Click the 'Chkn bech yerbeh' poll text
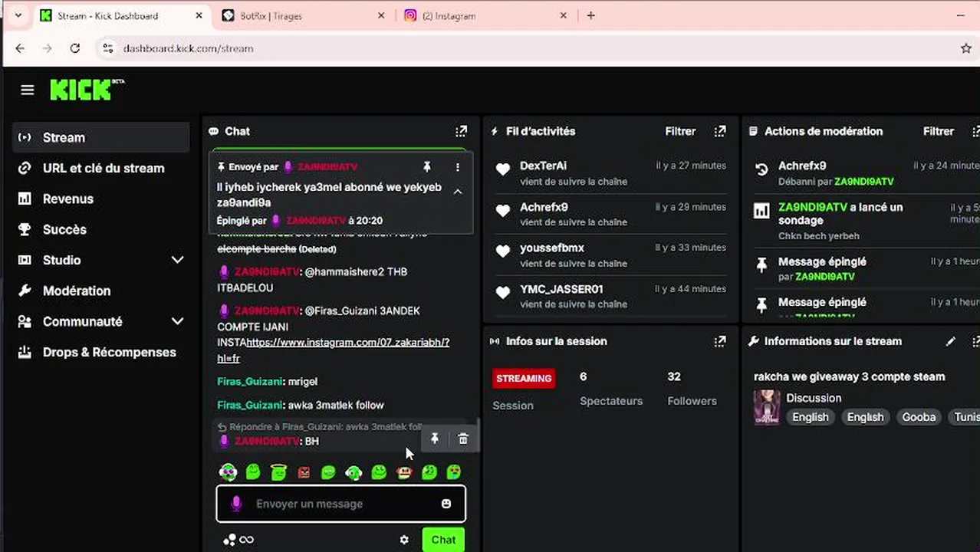 point(818,236)
